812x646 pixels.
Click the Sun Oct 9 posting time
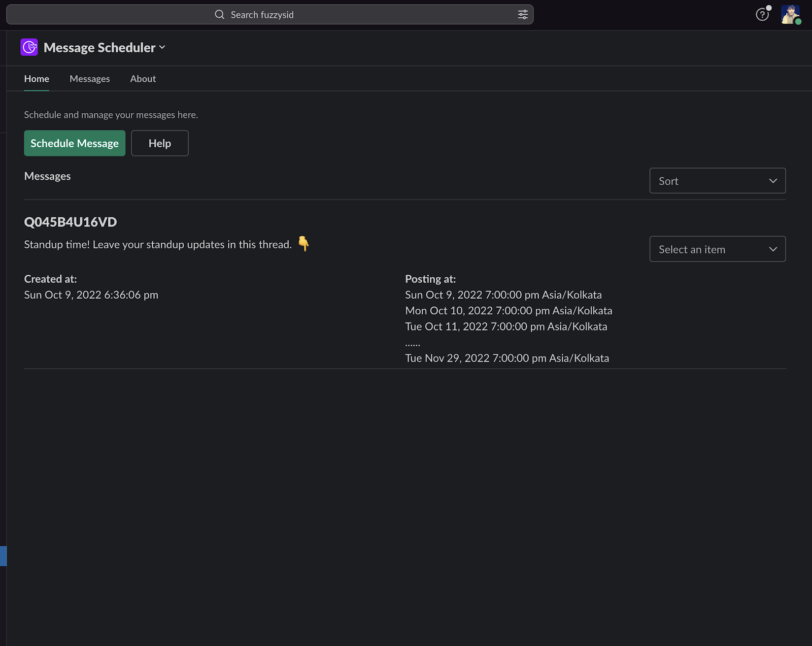click(x=503, y=295)
